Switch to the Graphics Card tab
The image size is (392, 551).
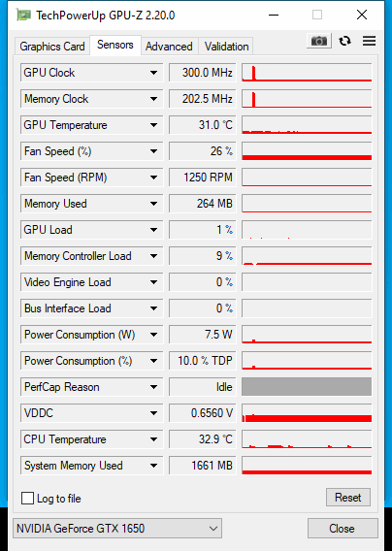point(52,47)
